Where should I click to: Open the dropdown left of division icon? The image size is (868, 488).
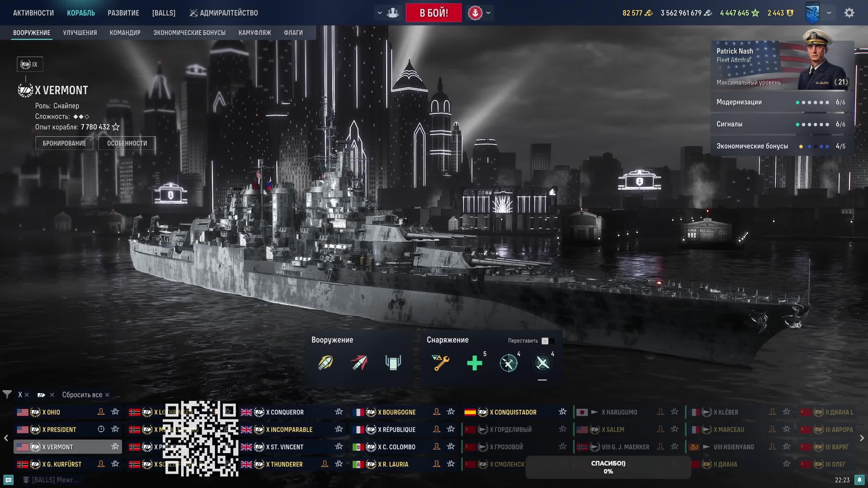[x=380, y=13]
